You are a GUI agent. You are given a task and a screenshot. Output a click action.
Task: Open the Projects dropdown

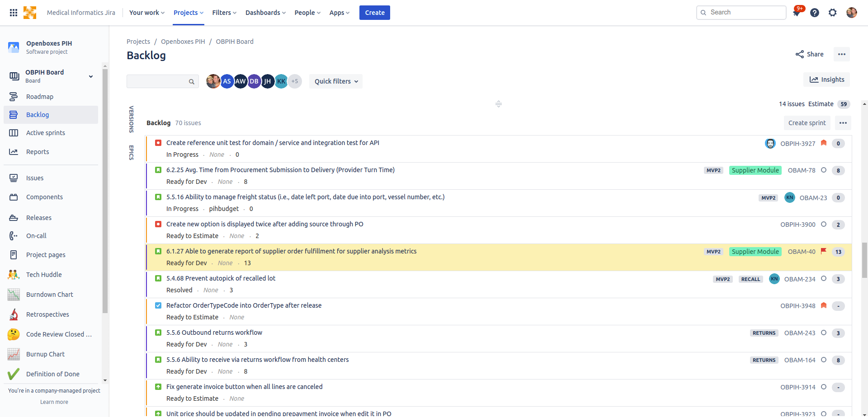[x=189, y=13]
